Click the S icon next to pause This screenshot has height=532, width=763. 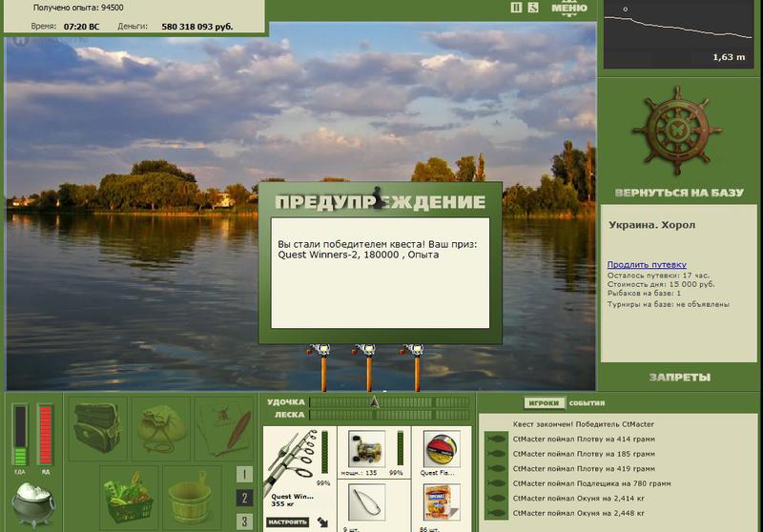[x=533, y=8]
